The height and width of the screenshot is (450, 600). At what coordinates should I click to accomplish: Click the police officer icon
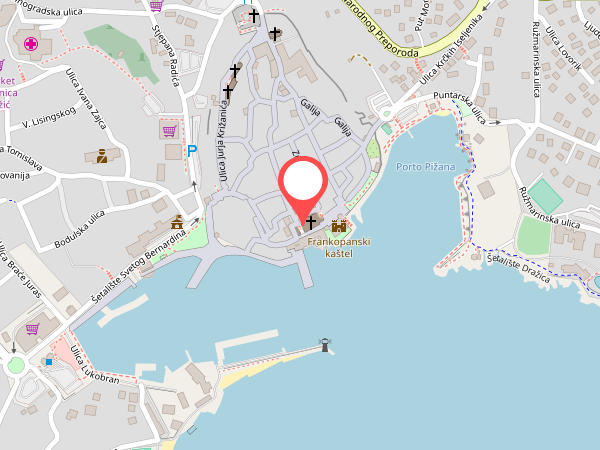102,156
